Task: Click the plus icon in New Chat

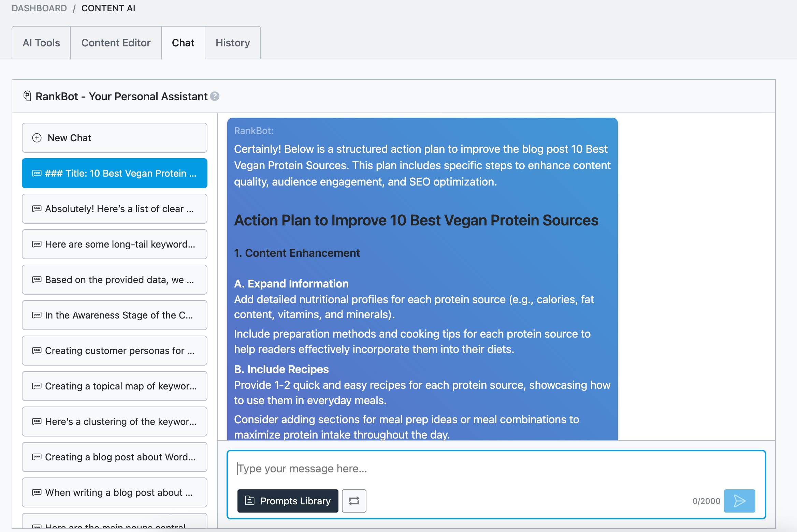Action: pos(37,138)
